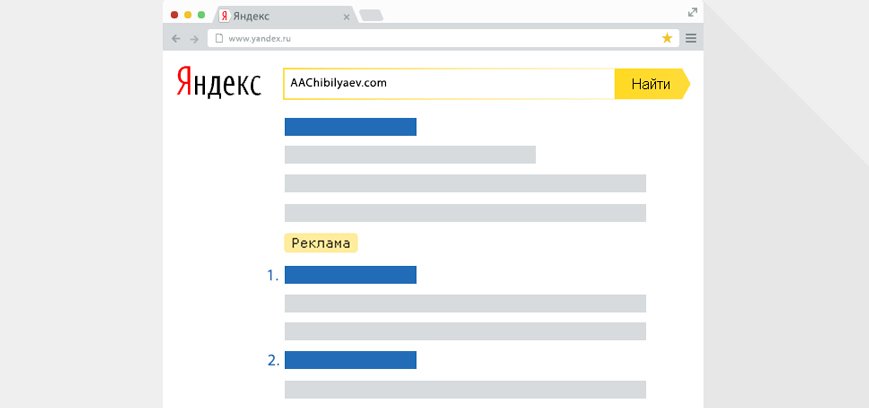Click the green maximize window button
The height and width of the screenshot is (408, 869).
click(x=202, y=15)
